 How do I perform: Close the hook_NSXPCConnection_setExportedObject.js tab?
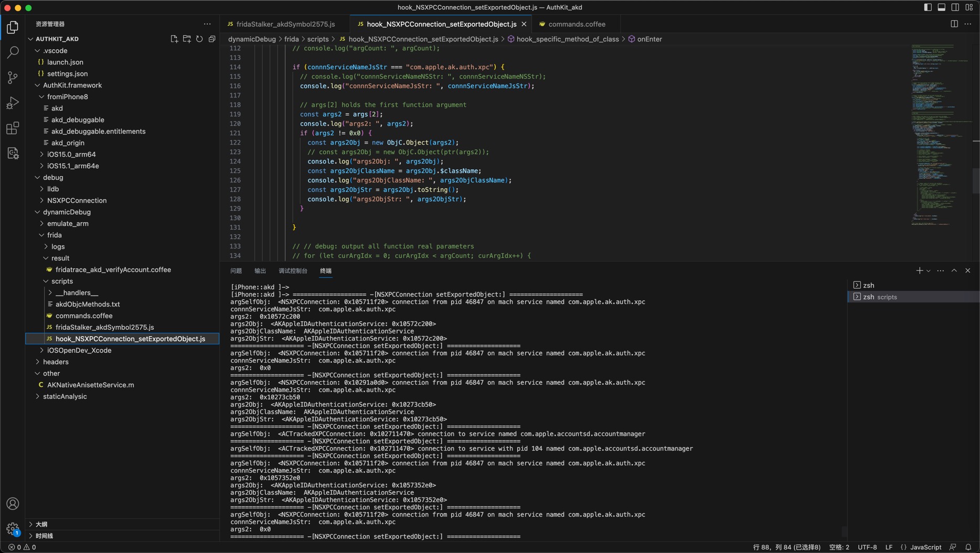pyautogui.click(x=524, y=24)
